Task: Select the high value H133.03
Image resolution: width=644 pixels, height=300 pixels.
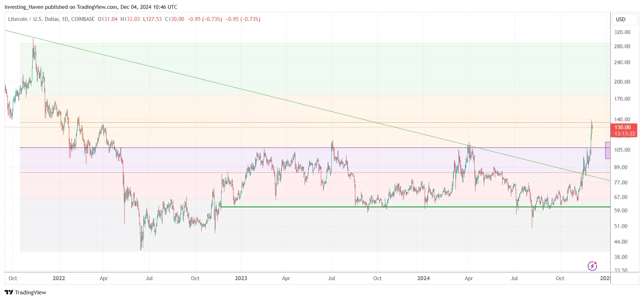Action: click(130, 19)
